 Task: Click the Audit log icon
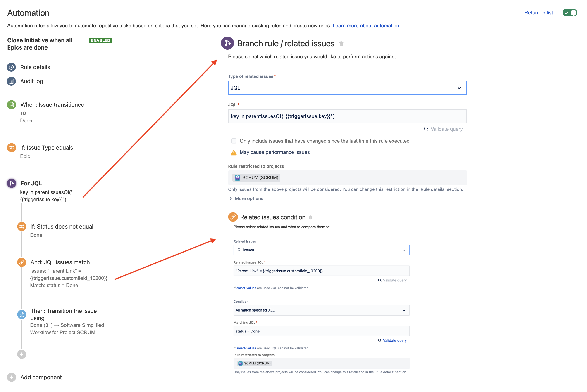tap(12, 80)
